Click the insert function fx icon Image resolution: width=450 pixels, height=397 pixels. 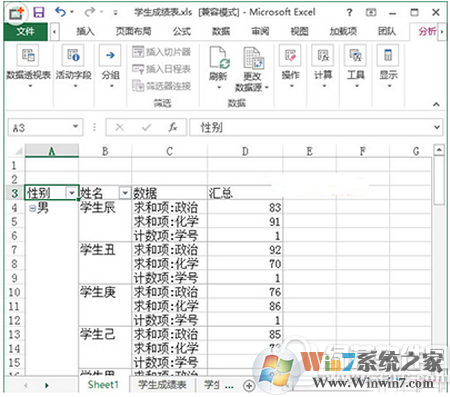tap(172, 127)
